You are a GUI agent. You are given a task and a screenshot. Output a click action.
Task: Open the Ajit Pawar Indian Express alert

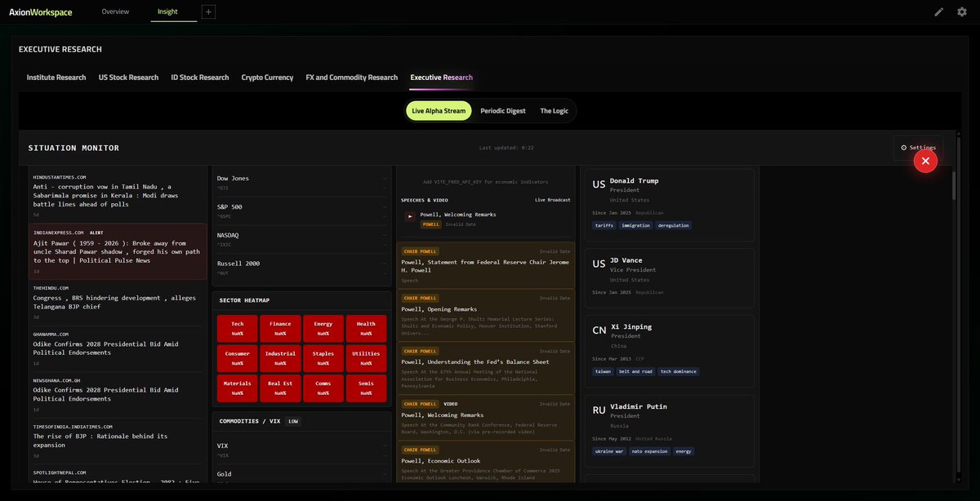tap(118, 251)
